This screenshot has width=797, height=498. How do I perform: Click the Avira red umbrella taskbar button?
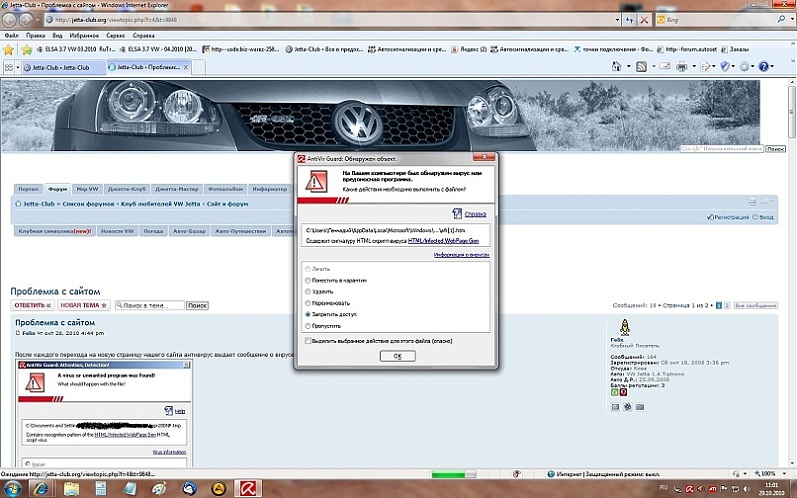[x=248, y=488]
